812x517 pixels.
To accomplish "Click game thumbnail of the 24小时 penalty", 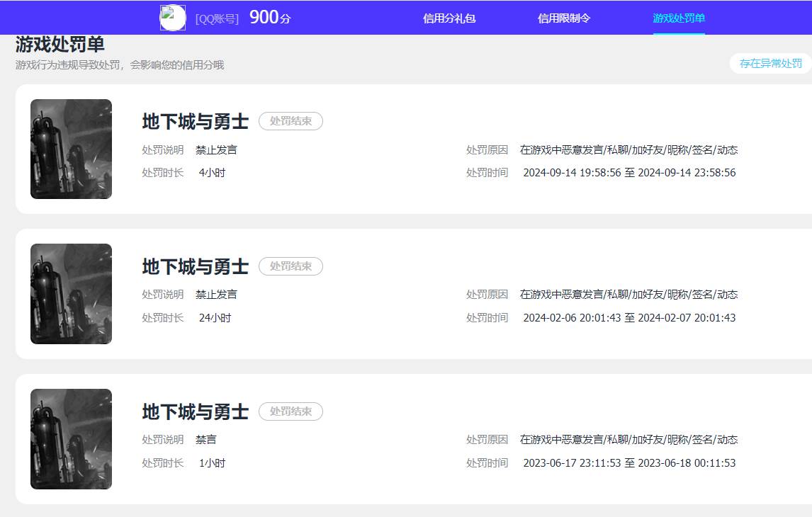I will coord(71,294).
